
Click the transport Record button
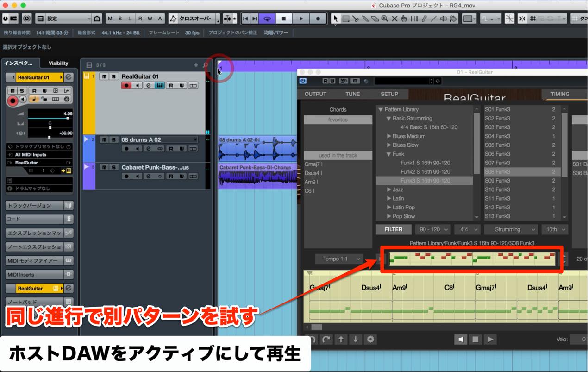point(318,19)
